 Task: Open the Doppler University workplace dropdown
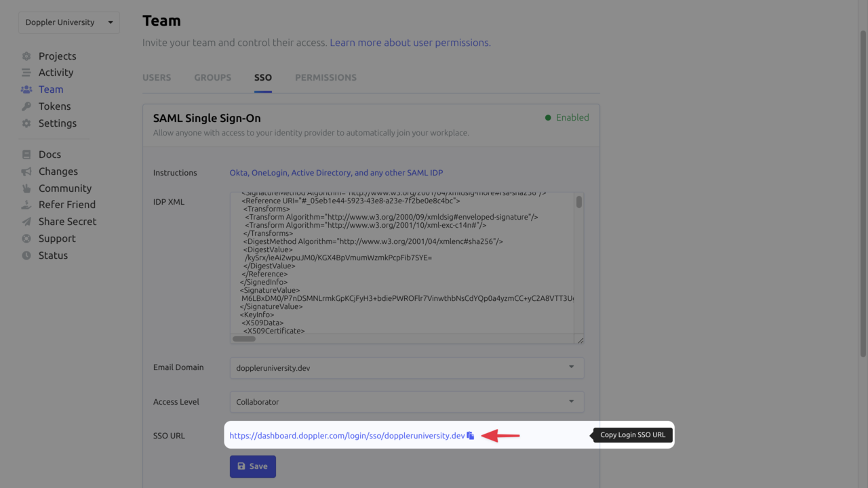pos(69,22)
